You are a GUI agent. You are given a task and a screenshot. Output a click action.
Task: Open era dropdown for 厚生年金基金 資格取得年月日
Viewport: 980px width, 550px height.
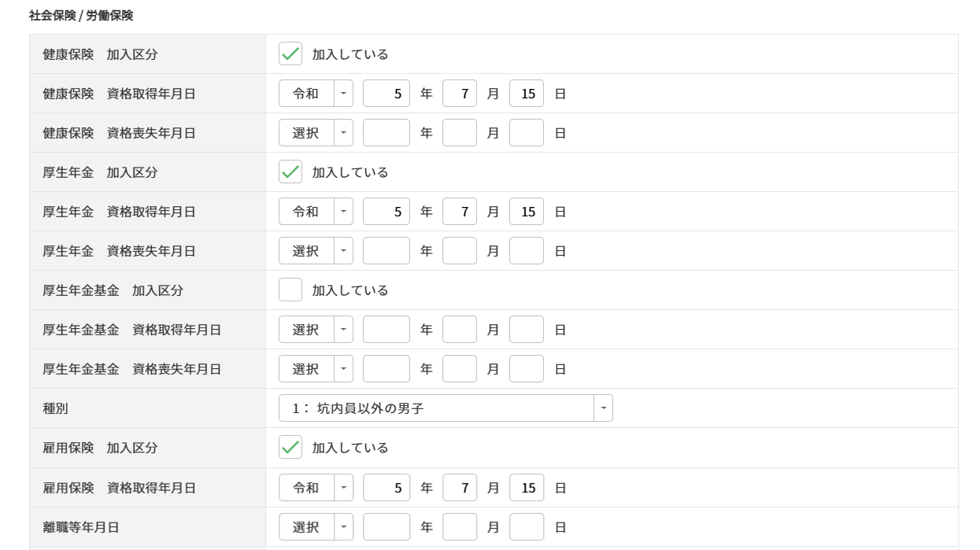316,330
